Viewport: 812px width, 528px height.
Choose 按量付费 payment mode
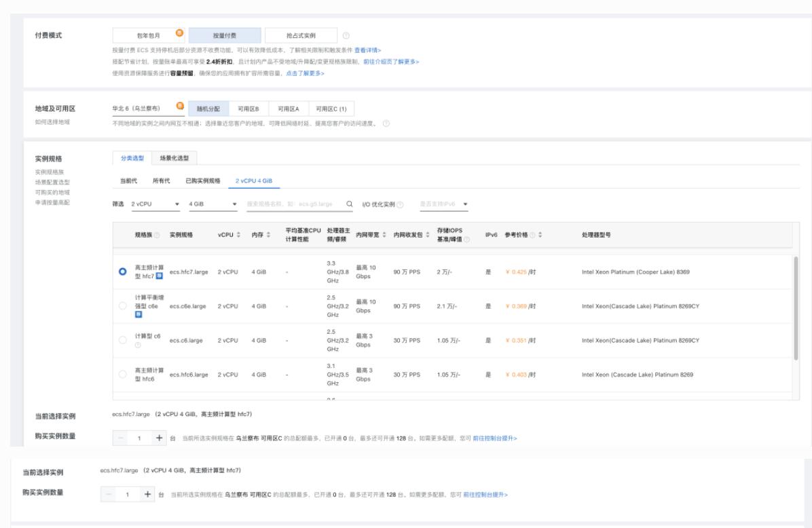(x=225, y=36)
